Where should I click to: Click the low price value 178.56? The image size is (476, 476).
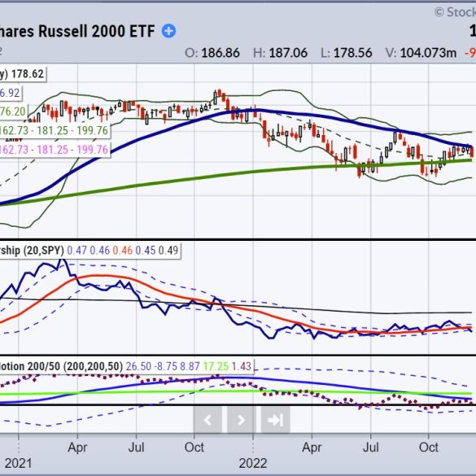353,53
